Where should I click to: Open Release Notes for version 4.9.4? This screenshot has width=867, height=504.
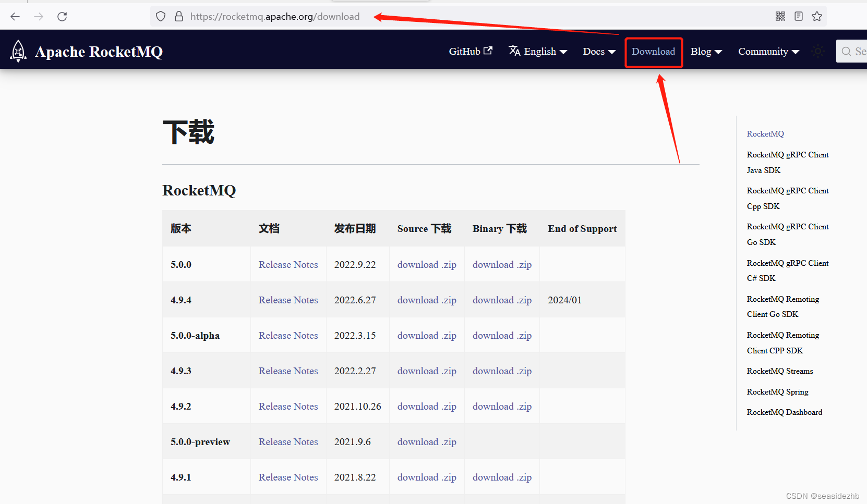click(x=288, y=300)
